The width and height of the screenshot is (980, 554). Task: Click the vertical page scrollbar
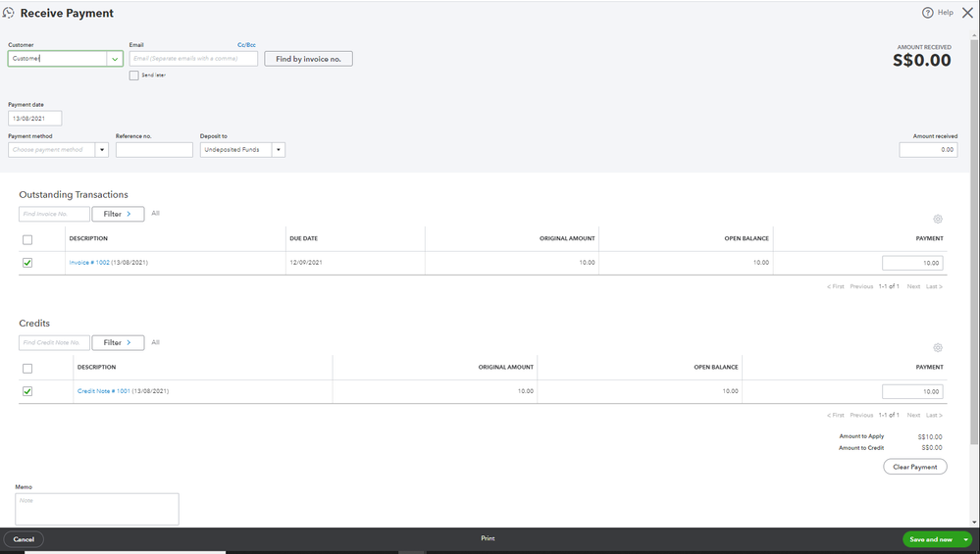974,240
